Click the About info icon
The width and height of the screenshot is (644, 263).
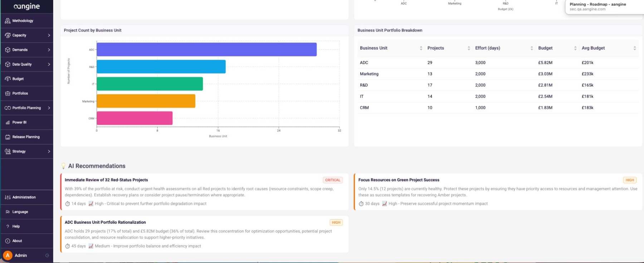(8, 241)
